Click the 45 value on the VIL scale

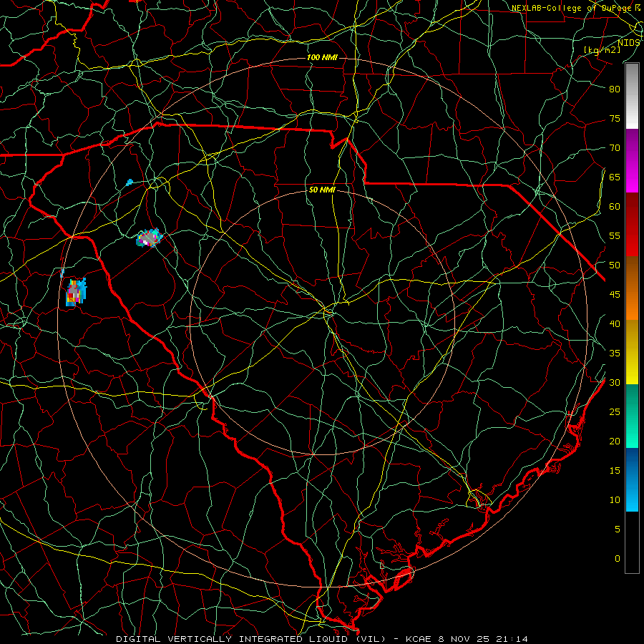(x=615, y=295)
